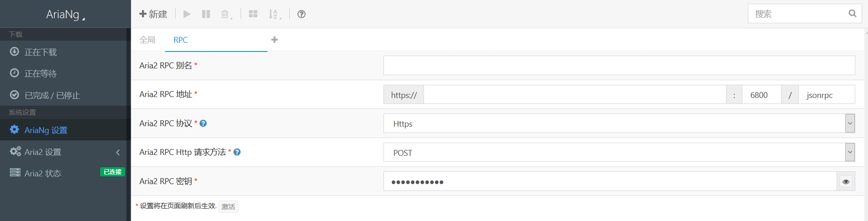Viewport: 868px width, 221px height.
Task: Click the help icon beside Aria2 RPC 协议
Action: 203,123
